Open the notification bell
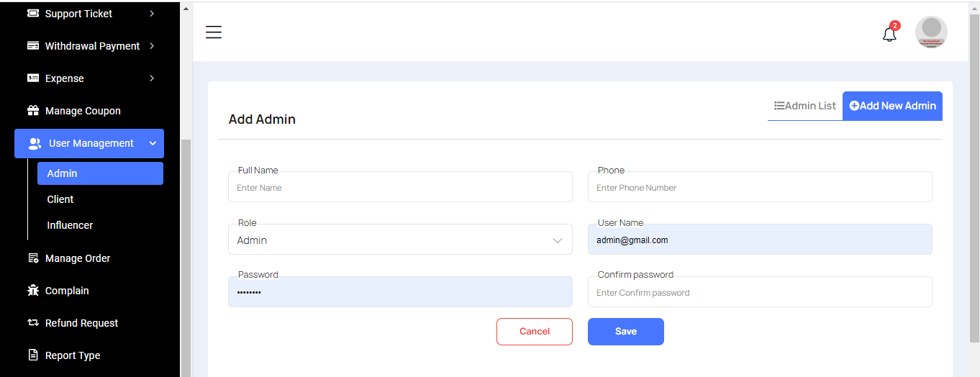The image size is (980, 377). (x=889, y=34)
